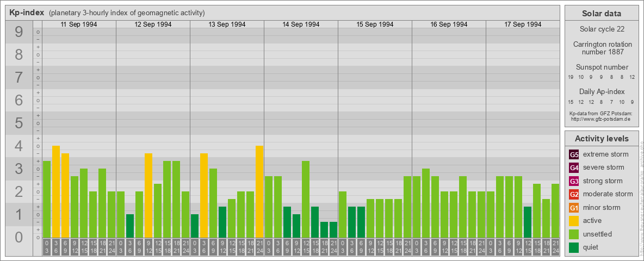Click the yellow 3-6h bar on 13 Sep
The height and width of the screenshot is (261, 644).
tap(204, 195)
